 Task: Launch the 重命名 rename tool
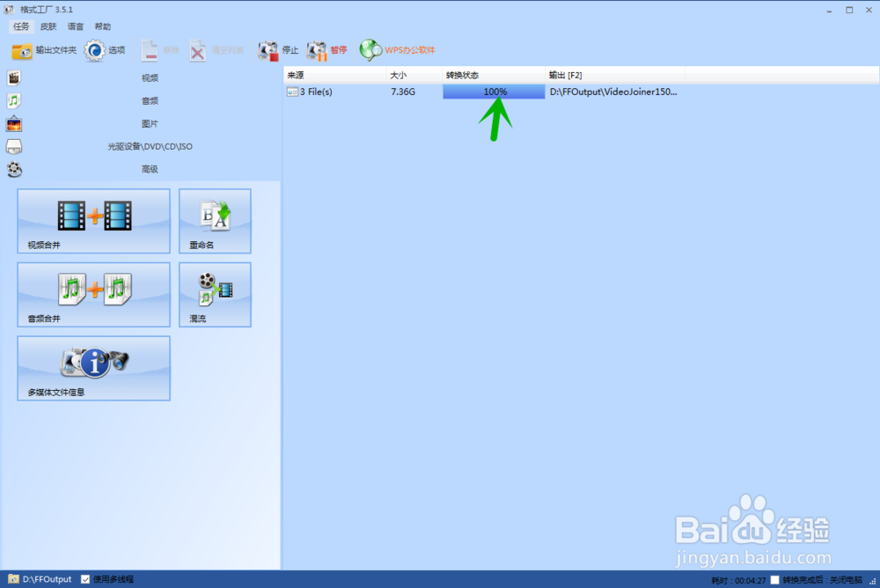[x=215, y=221]
